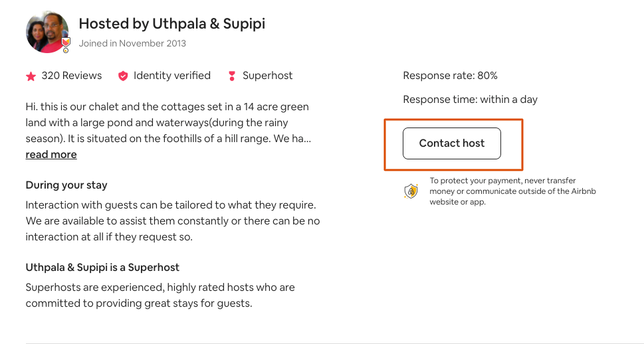Image resolution: width=644 pixels, height=344 pixels.
Task: Click the "During your stay" heading
Action: click(x=66, y=185)
